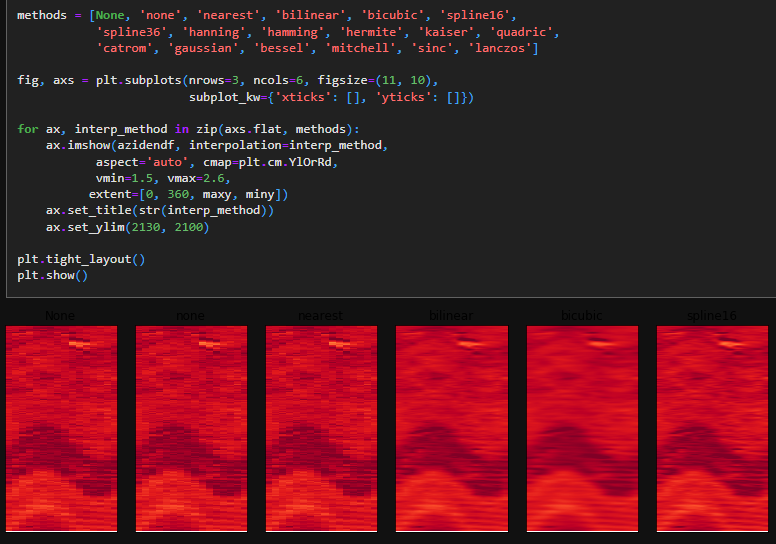Click the 'vmax' value 2.6
776x544 pixels.
tap(214, 178)
